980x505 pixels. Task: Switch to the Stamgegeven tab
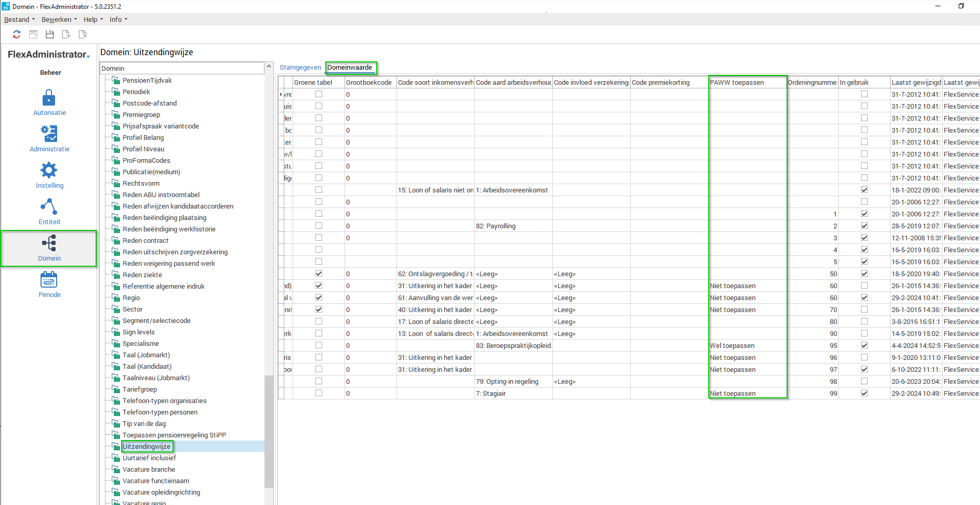300,68
